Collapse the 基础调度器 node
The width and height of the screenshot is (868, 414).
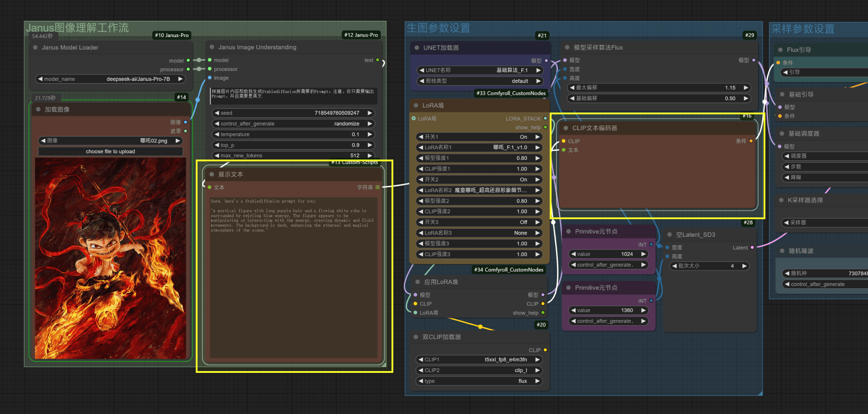[x=782, y=134]
